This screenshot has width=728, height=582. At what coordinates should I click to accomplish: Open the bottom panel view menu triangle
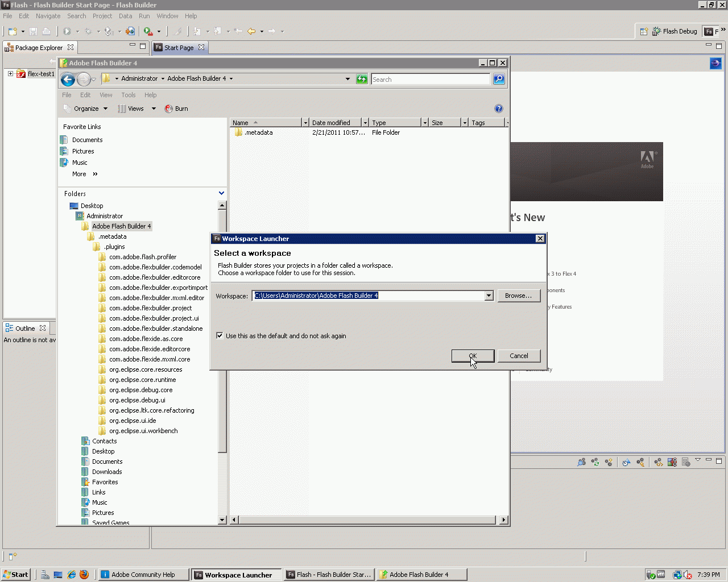click(697, 460)
